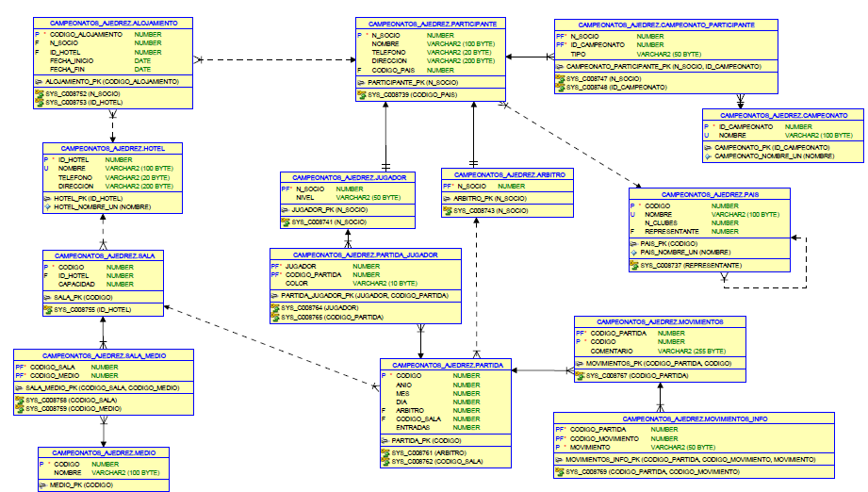Click the PARTIDA_JUGADOR_PK key icon
The height and width of the screenshot is (492, 868).
275,296
